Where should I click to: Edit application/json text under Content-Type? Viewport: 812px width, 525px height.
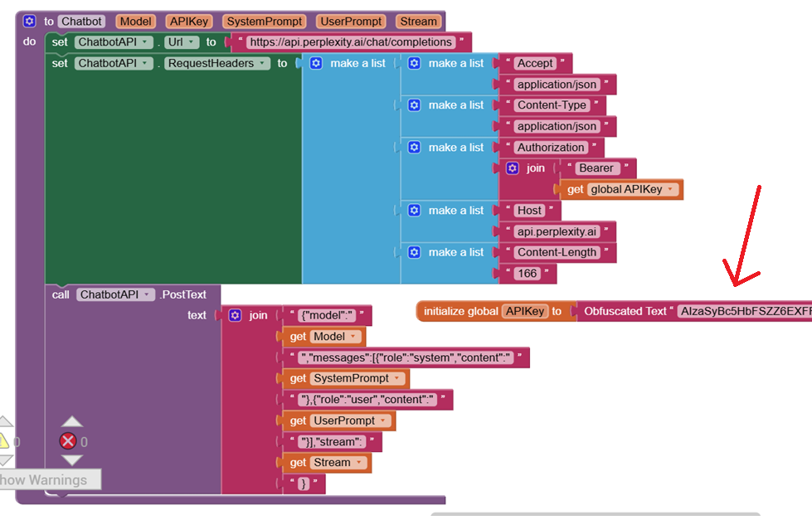tap(557, 126)
